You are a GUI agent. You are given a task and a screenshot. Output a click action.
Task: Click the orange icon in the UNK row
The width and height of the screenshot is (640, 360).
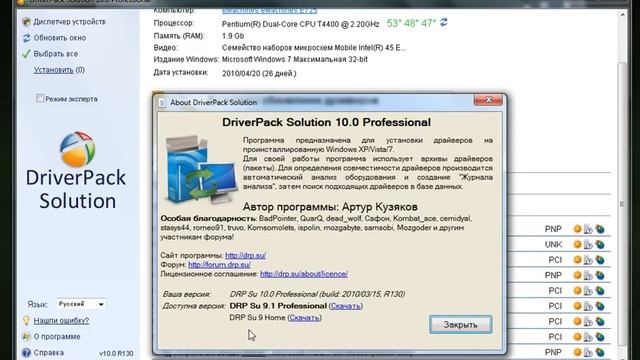click(x=577, y=244)
